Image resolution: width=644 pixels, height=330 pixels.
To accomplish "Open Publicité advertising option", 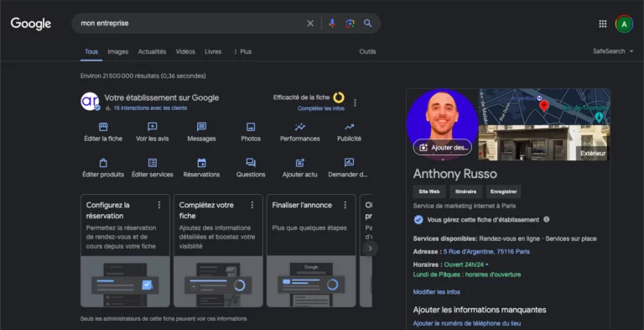I will click(349, 133).
